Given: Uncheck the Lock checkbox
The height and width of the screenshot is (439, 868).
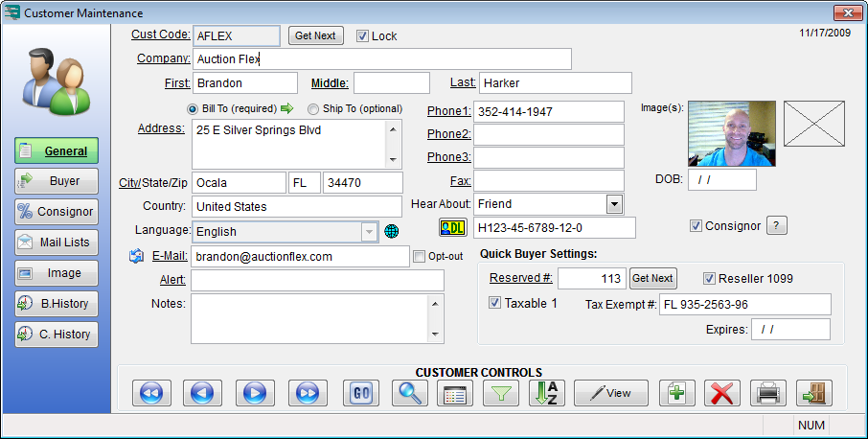Looking at the screenshot, I should point(362,36).
